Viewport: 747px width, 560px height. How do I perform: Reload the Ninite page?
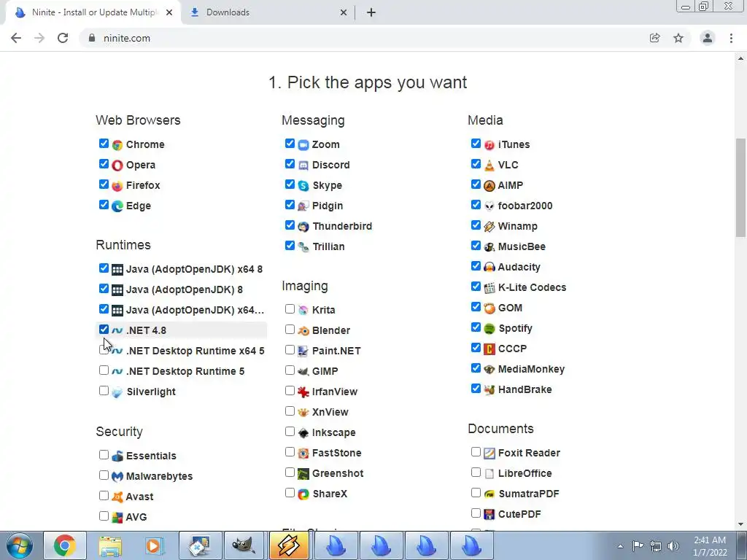(x=63, y=38)
